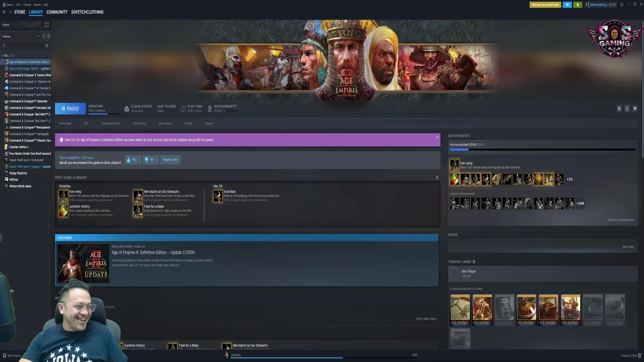Click the recent activity clock filter icon

[x=44, y=36]
